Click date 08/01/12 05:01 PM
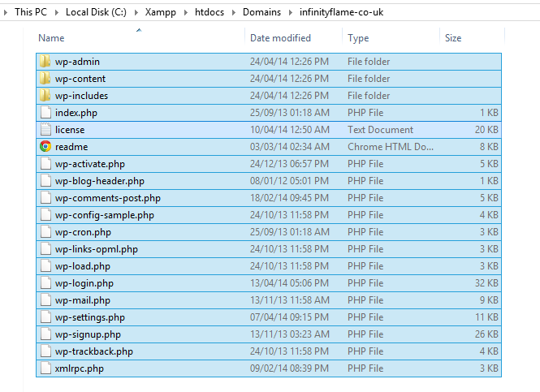The height and width of the screenshot is (392, 540). click(x=289, y=181)
